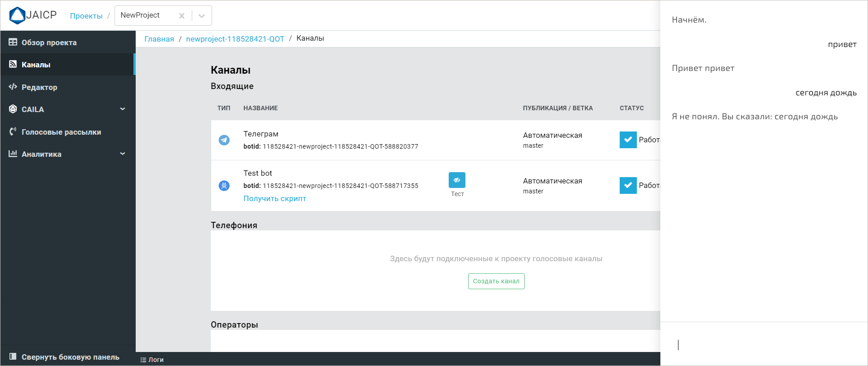The width and height of the screenshot is (868, 366).
Task: Click Автоматическая master in Test bot row
Action: tap(552, 186)
